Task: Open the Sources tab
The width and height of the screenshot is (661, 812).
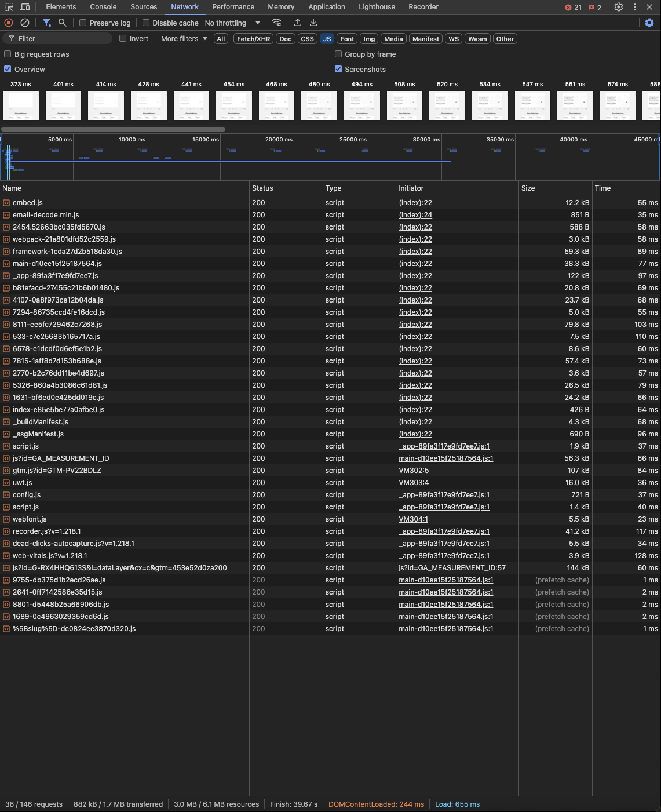Action: pyautogui.click(x=144, y=7)
